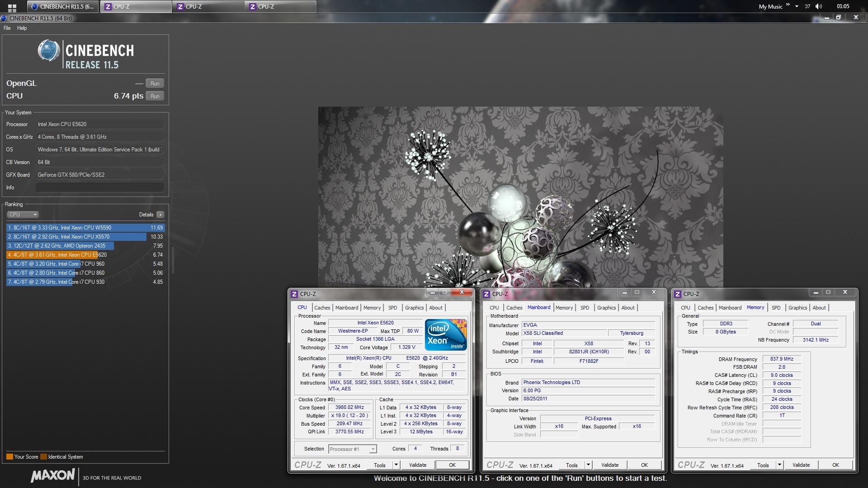This screenshot has height=488, width=868.
Task: Click the My Music toolbar label
Action: [x=770, y=6]
